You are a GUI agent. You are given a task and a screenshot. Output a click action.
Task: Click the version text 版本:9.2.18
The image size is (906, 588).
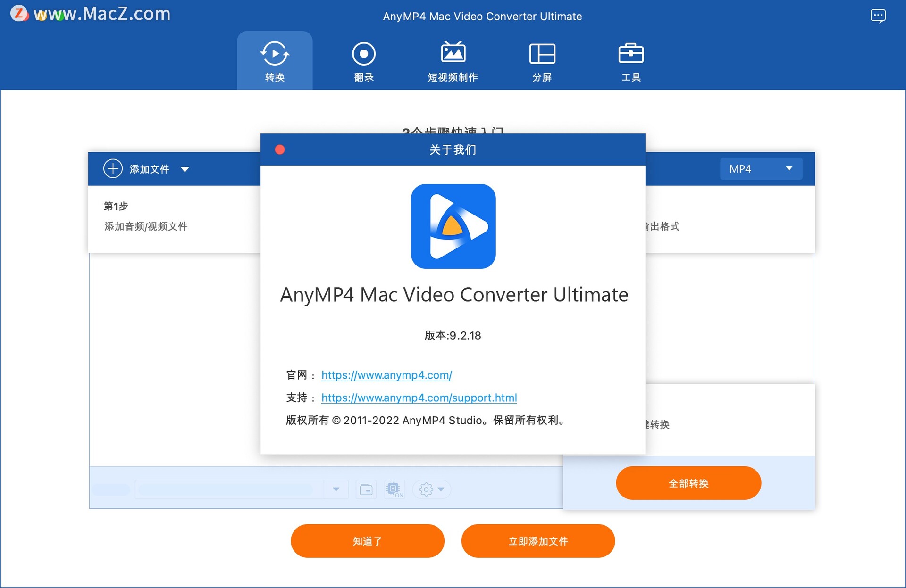pos(453,335)
